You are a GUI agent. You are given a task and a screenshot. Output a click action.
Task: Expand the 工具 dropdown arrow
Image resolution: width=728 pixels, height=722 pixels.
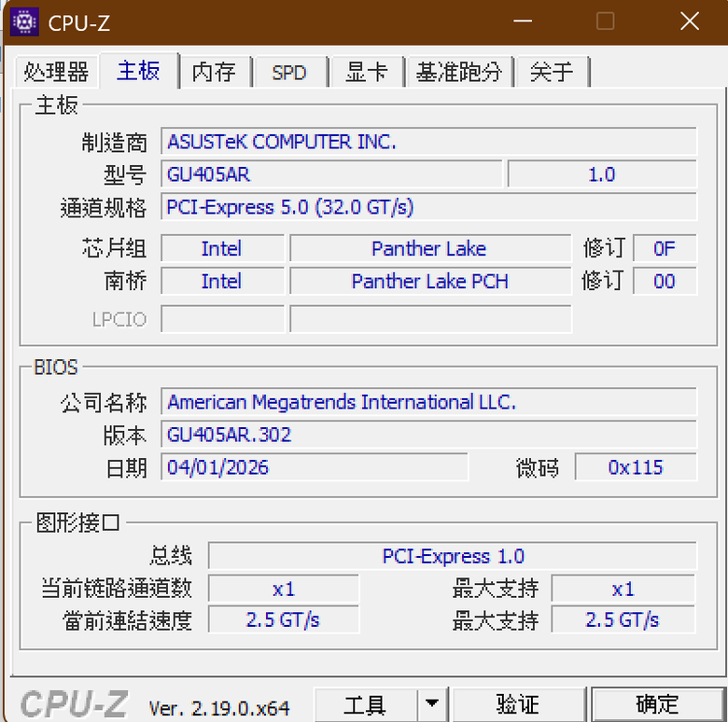432,705
